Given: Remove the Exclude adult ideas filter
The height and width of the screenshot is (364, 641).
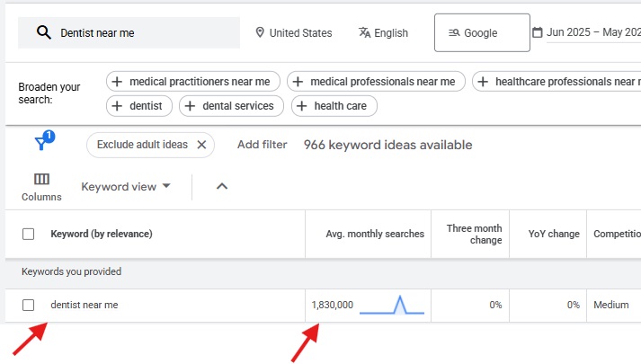Looking at the screenshot, I should (x=201, y=145).
